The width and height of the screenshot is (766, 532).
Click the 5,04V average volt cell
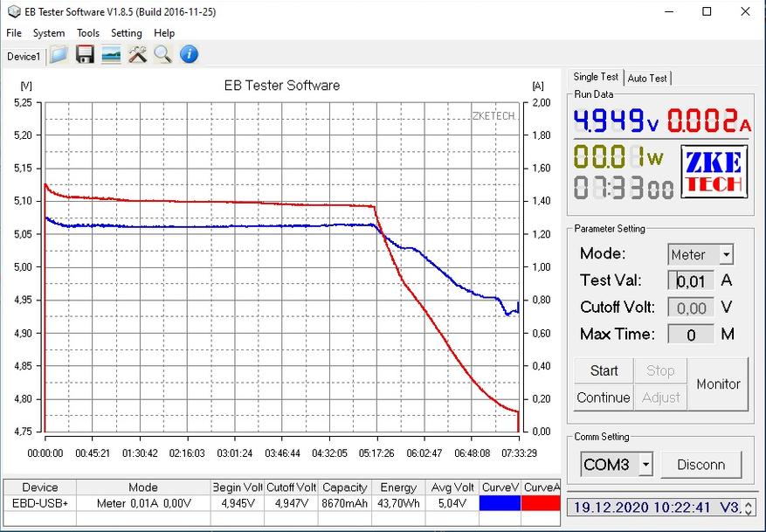coord(452,503)
